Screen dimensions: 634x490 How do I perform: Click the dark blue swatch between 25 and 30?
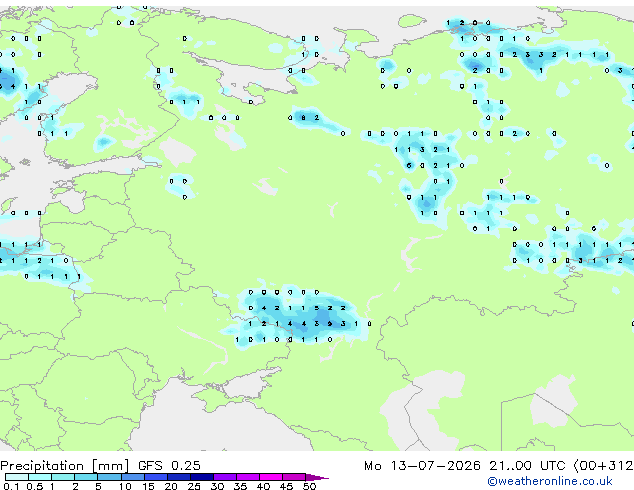point(202,477)
